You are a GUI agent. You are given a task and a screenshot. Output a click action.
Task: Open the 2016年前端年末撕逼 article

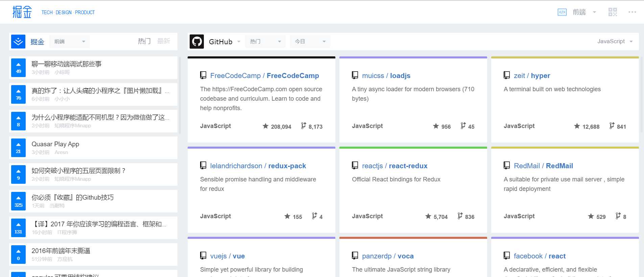[x=61, y=251]
